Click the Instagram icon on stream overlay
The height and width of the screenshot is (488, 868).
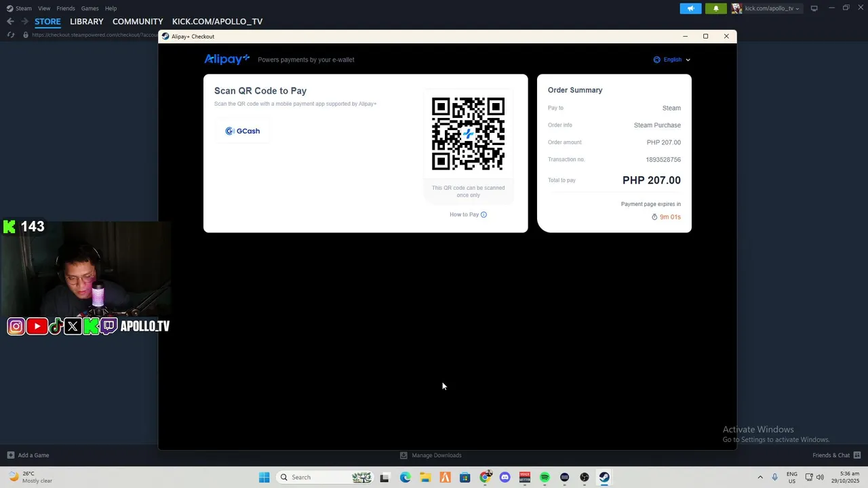coord(16,327)
